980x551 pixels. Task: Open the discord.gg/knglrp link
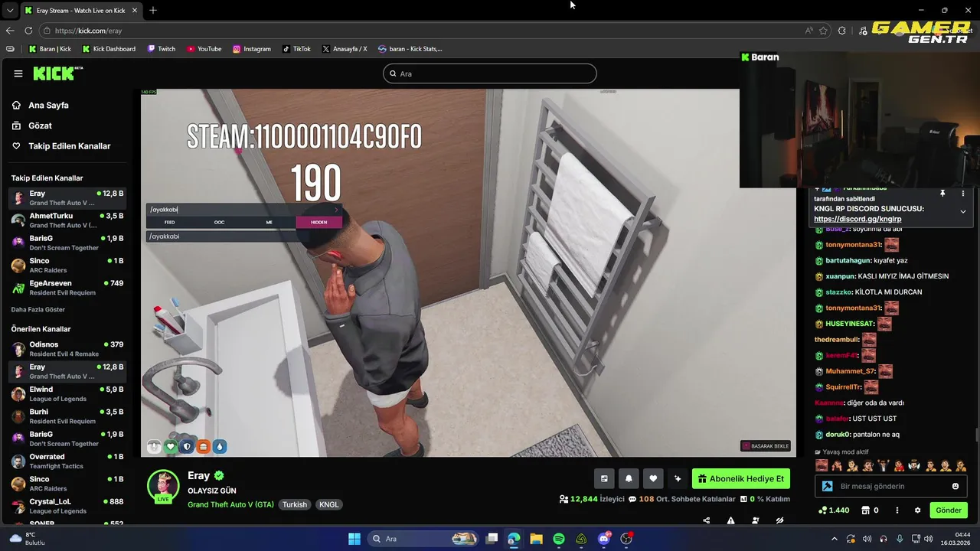coord(857,219)
